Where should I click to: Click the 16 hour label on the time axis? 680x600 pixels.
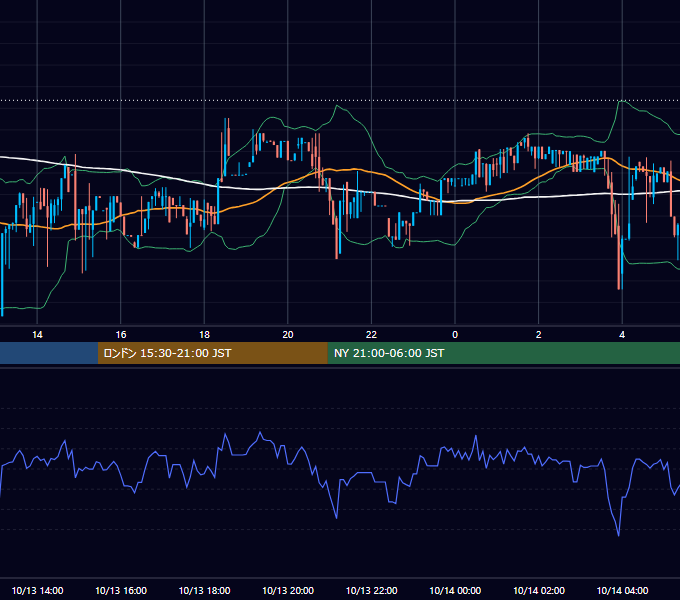[121, 334]
